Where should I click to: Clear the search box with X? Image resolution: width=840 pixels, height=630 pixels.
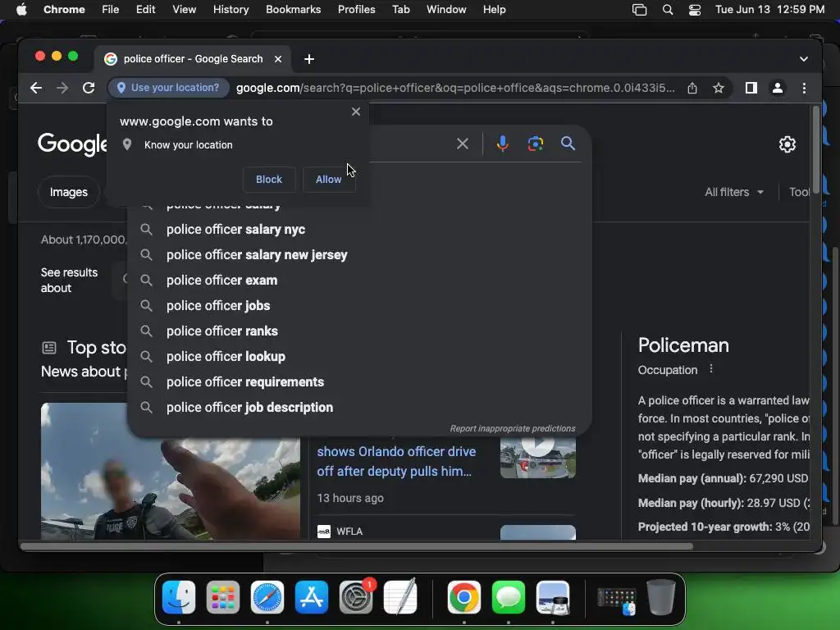[x=463, y=144]
